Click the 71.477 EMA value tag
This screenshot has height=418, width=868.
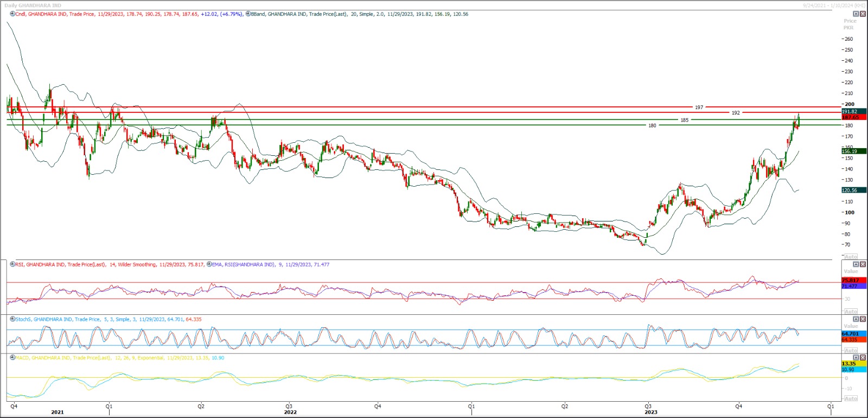853,286
